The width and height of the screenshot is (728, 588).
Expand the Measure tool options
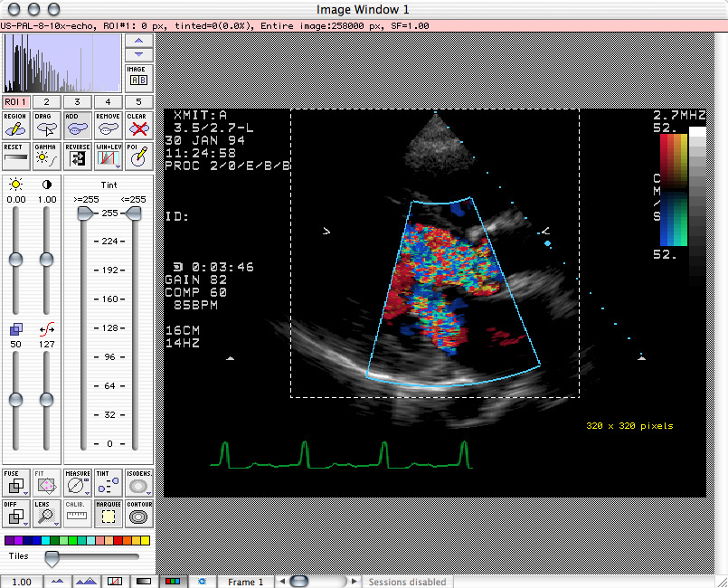pos(88,494)
